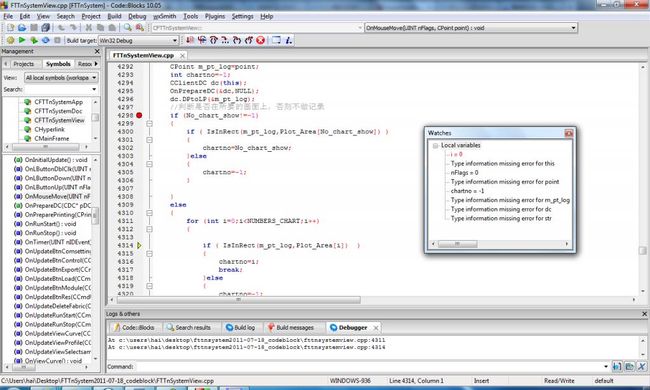The height and width of the screenshot is (390, 650).
Task: Create a new file from toolbar
Action: pyautogui.click(x=11, y=28)
